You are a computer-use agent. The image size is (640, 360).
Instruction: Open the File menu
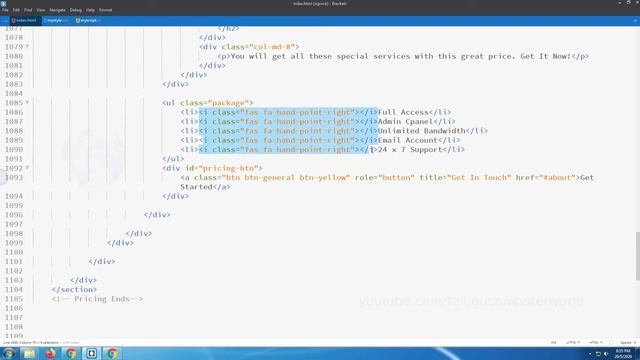(5, 10)
